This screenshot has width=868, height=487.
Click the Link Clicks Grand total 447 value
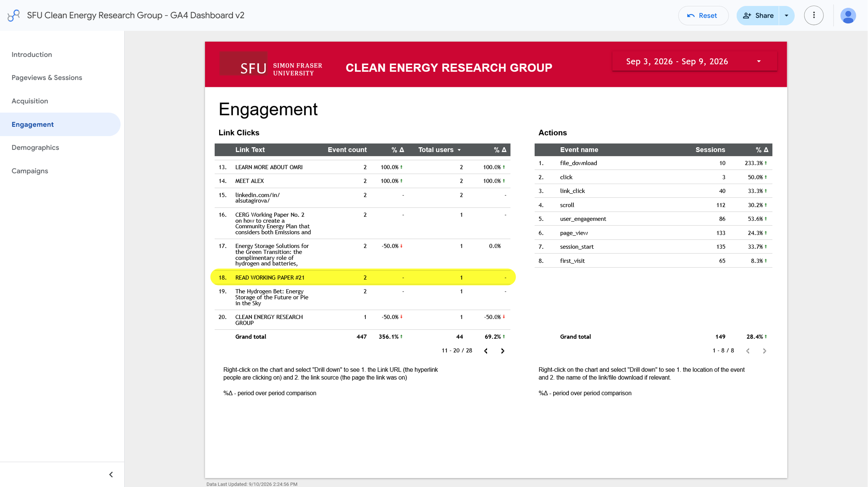click(361, 337)
